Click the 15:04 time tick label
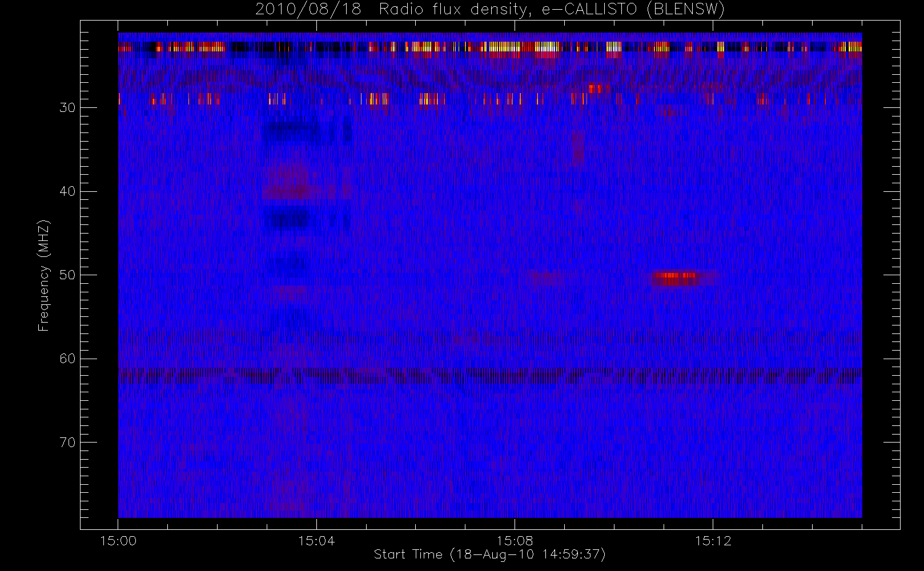924x571 pixels. [316, 541]
